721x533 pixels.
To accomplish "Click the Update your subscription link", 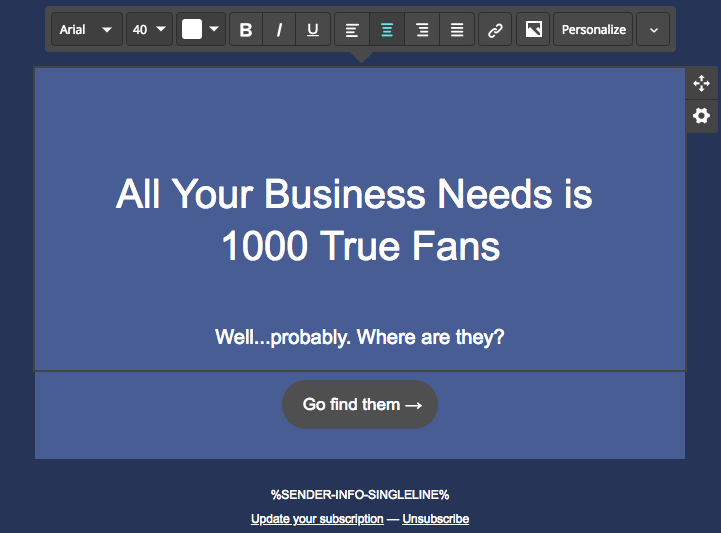I will 317,519.
